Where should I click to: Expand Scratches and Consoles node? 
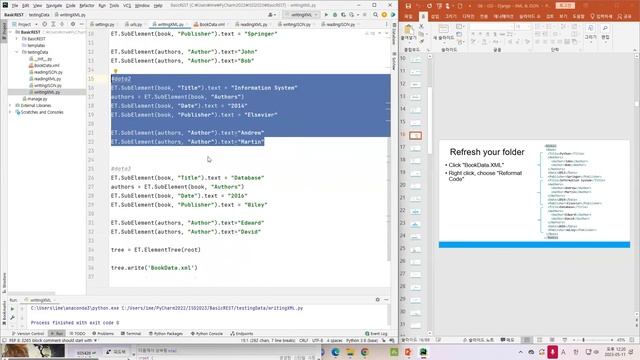10,112
